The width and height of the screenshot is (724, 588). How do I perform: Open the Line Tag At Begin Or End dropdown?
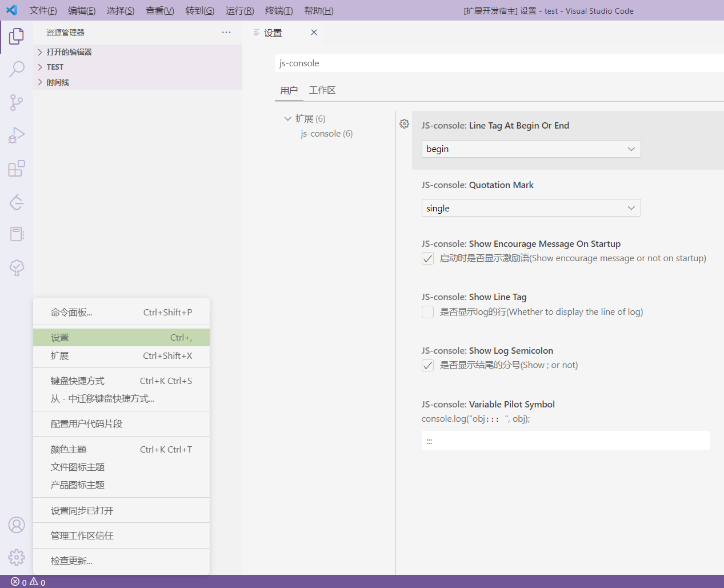(531, 149)
